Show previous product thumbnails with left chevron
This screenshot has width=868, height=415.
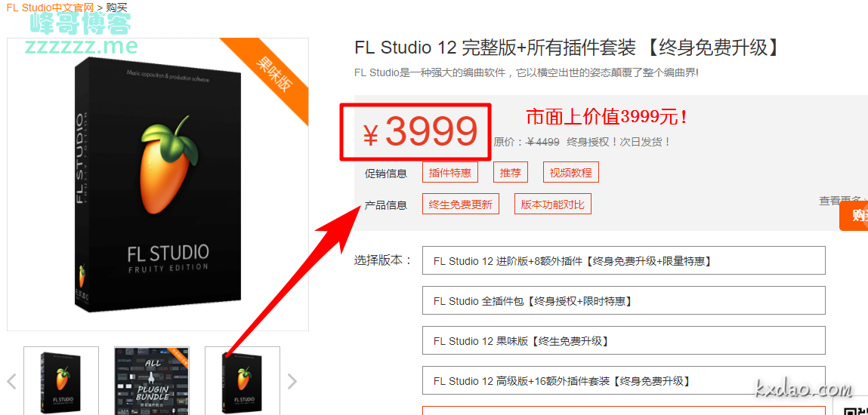(11, 381)
